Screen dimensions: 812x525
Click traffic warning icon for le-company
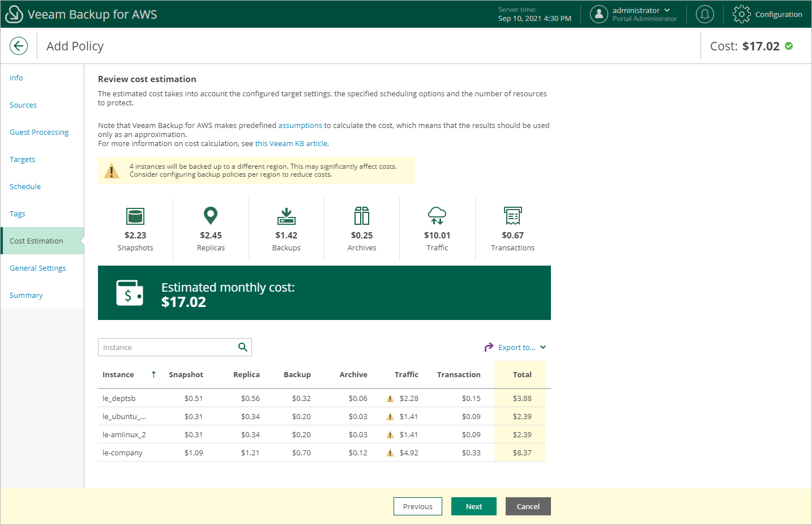tap(390, 453)
